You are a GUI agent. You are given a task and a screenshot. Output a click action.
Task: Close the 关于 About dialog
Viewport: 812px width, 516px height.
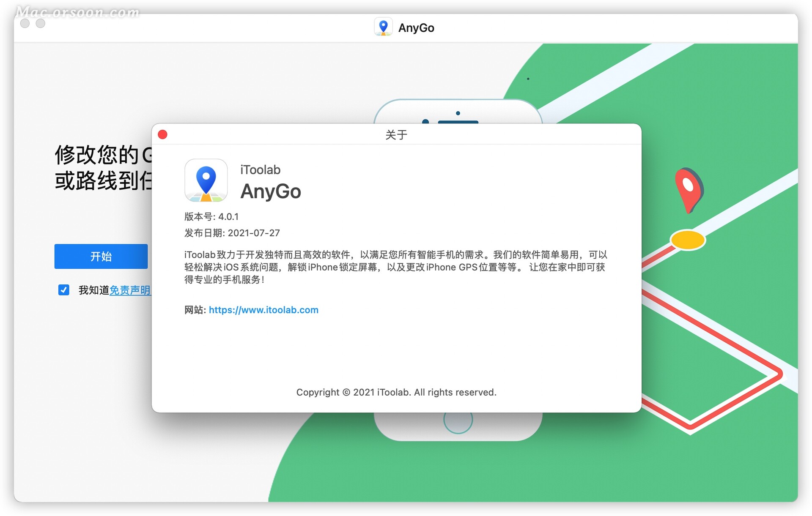tap(162, 134)
